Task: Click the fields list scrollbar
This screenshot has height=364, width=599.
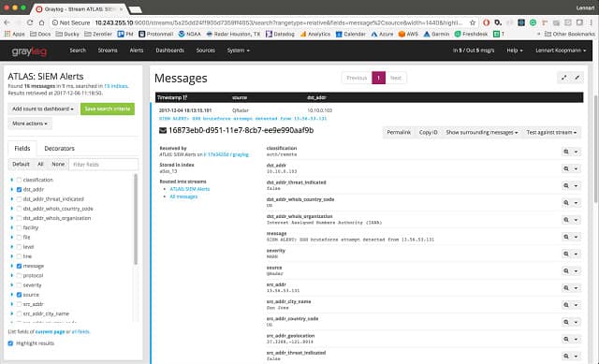Action: (135, 219)
